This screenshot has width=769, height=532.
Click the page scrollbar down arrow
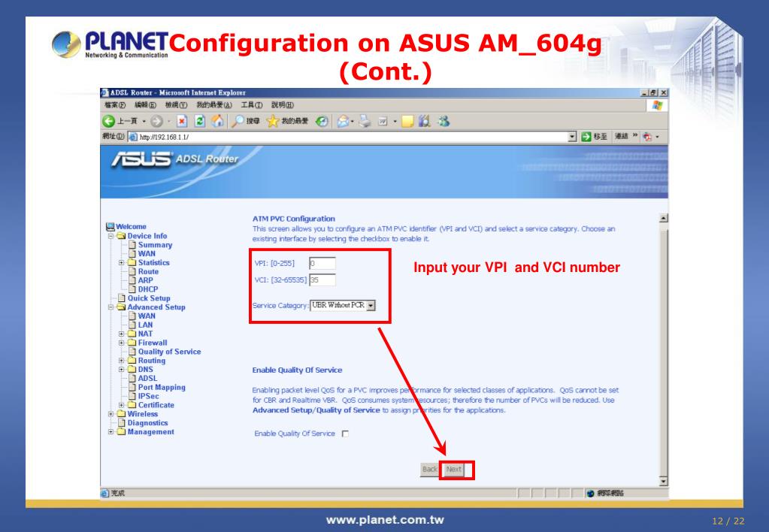coord(664,482)
